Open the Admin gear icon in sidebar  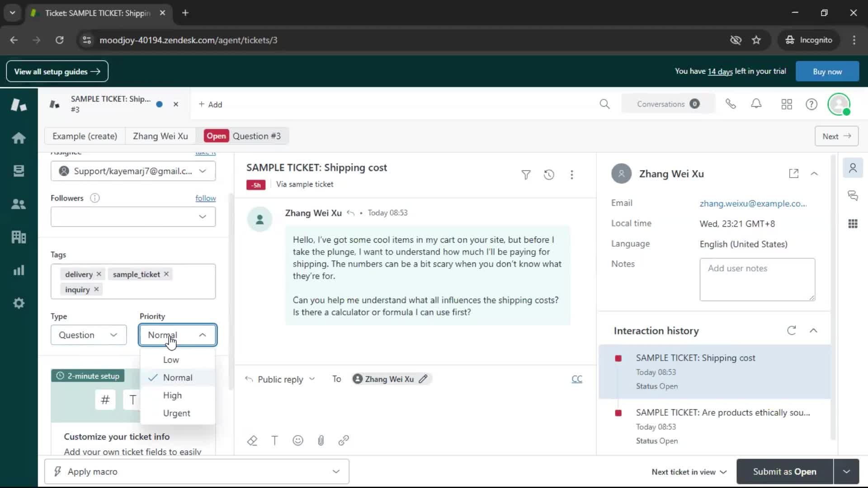pos(19,303)
